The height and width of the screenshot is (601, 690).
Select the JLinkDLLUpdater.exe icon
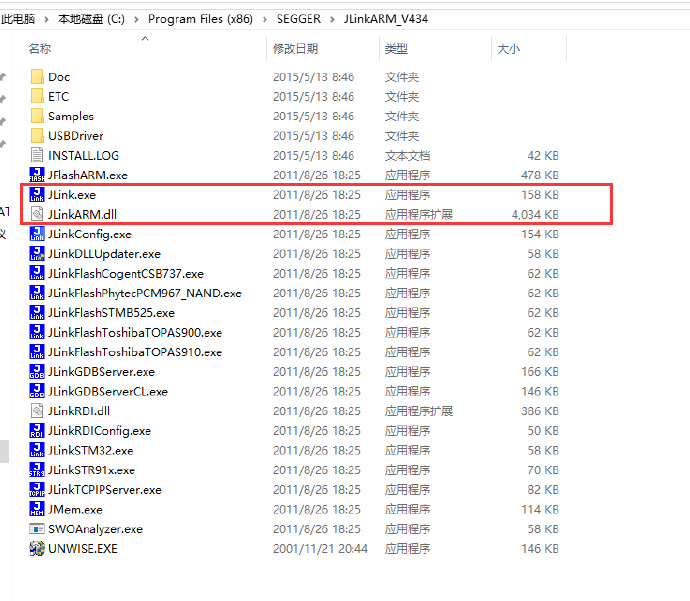coord(37,254)
